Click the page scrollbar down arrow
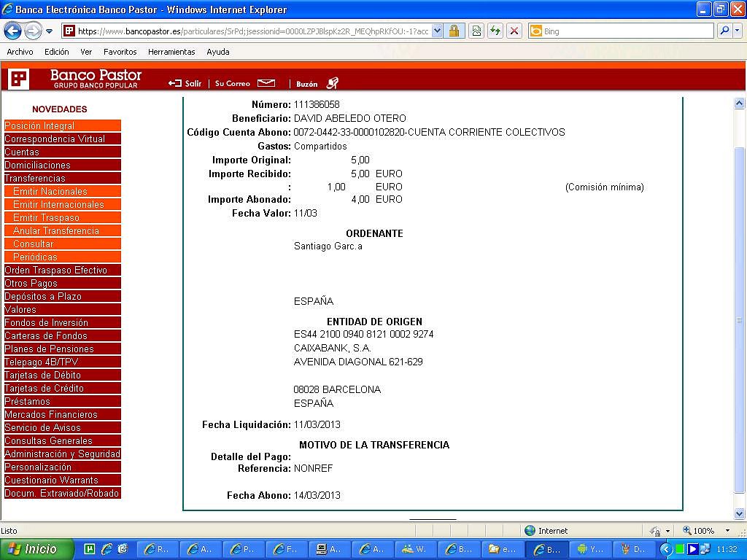747x560 pixels. click(x=739, y=513)
